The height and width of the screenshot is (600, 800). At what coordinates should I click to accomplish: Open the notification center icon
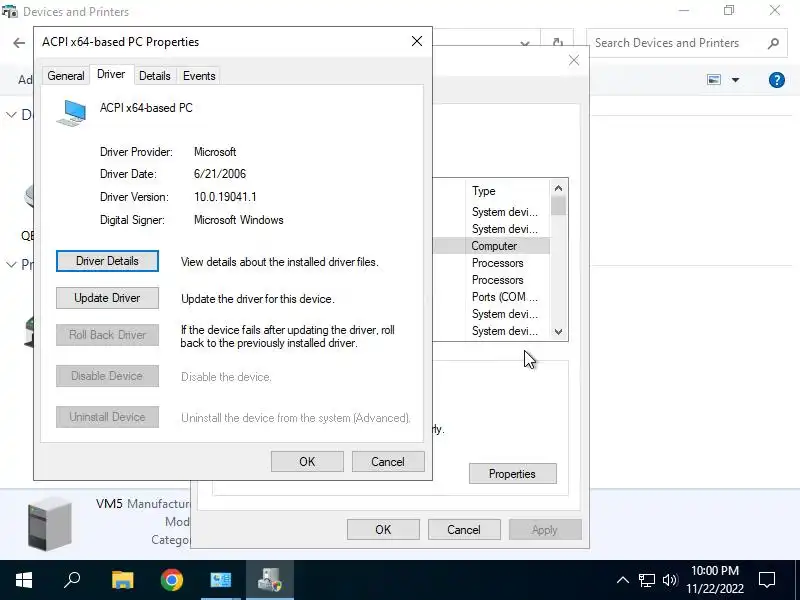point(767,580)
